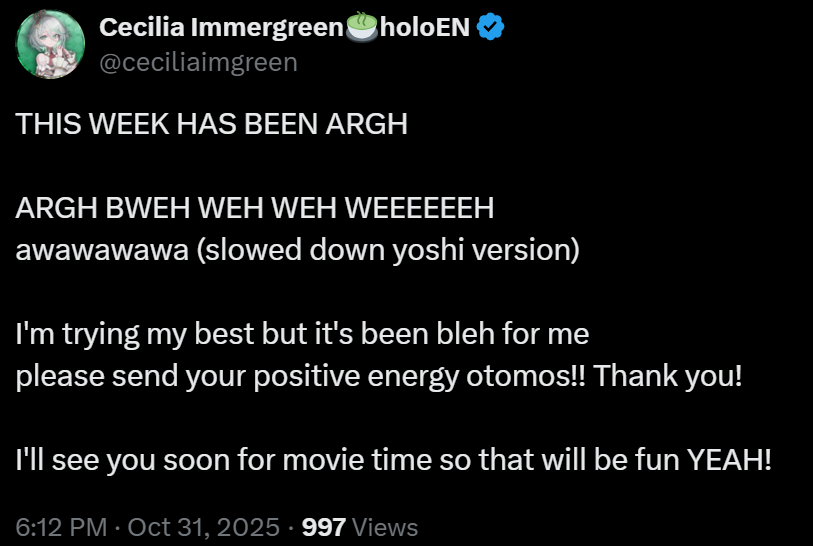Click the please send your positive energy line
This screenshot has height=546, width=813.
point(379,376)
